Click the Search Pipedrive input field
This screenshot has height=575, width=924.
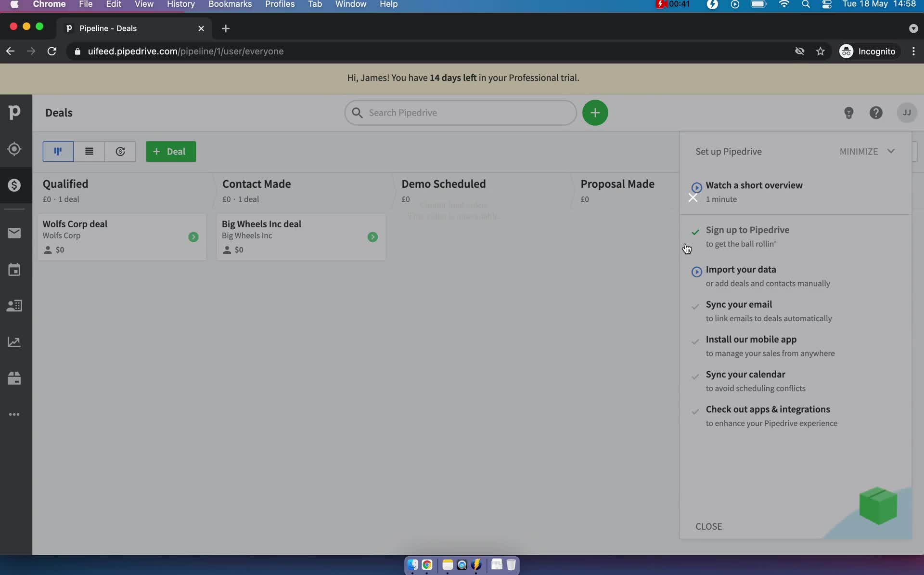[461, 113]
